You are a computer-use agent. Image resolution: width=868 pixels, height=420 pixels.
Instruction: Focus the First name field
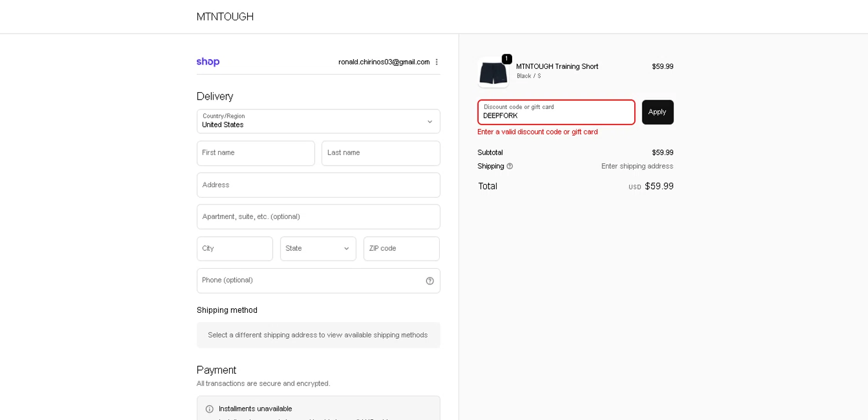[256, 153]
